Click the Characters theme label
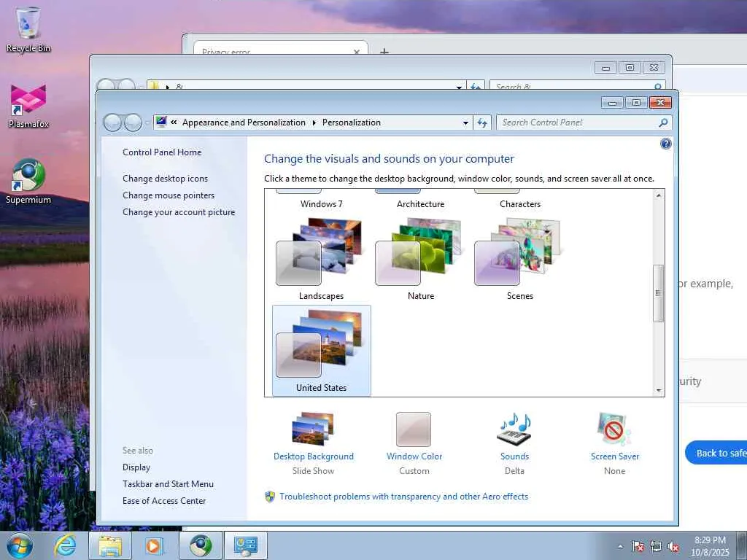Image resolution: width=747 pixels, height=560 pixels. click(520, 204)
